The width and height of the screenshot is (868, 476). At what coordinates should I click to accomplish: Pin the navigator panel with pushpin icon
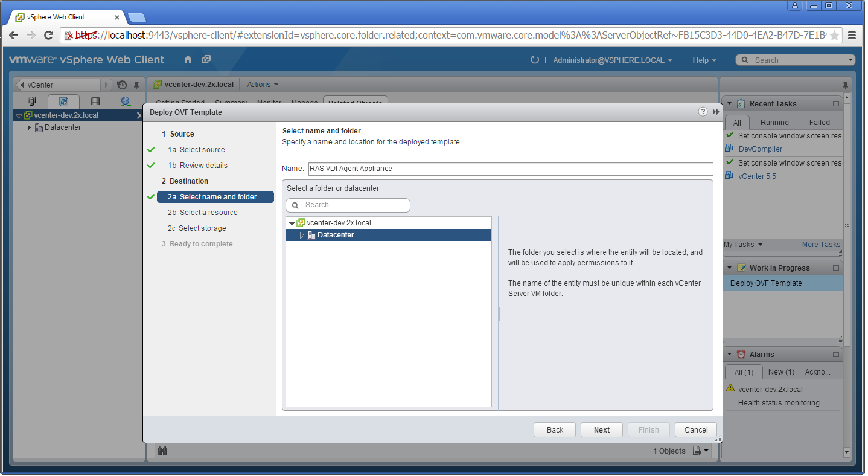(x=137, y=85)
